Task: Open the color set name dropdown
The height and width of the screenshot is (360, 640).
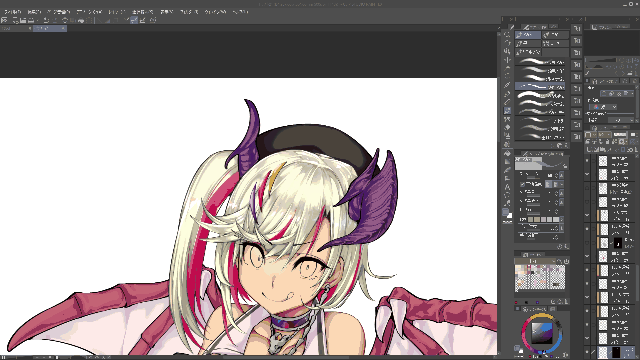Action: 535,261
